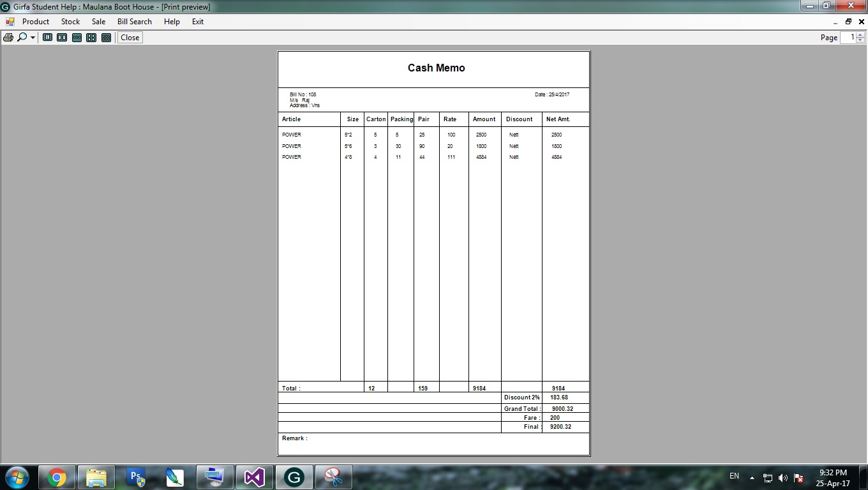The image size is (868, 490).
Task: Switch to one-page preview view
Action: click(x=47, y=37)
